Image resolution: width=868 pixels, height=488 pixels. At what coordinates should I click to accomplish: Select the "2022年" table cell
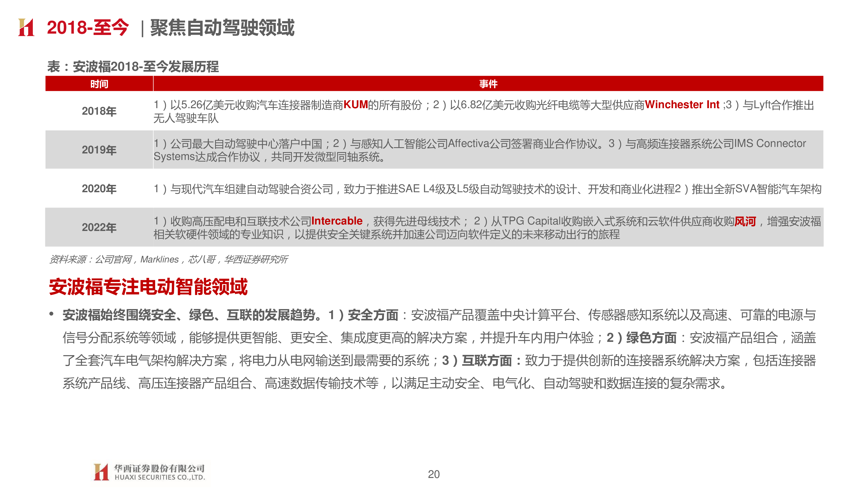[99, 227]
